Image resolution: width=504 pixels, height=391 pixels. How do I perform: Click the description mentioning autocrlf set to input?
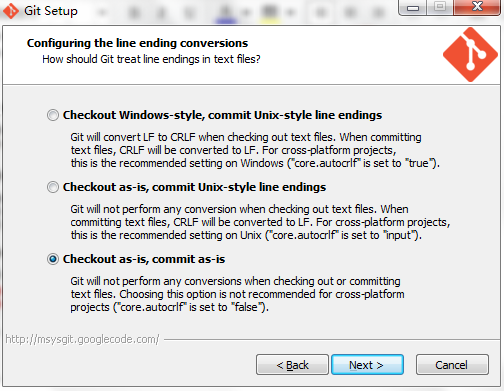pyautogui.click(x=260, y=222)
